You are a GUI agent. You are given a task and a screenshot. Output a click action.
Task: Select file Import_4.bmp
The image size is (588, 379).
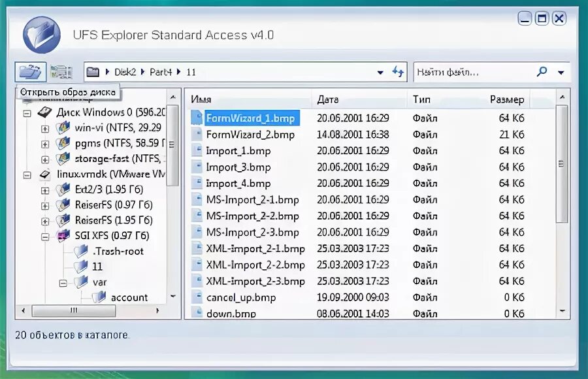coord(238,183)
